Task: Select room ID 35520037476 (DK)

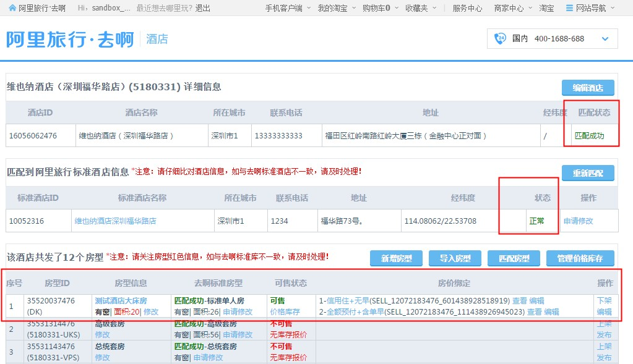Action: tap(51, 307)
